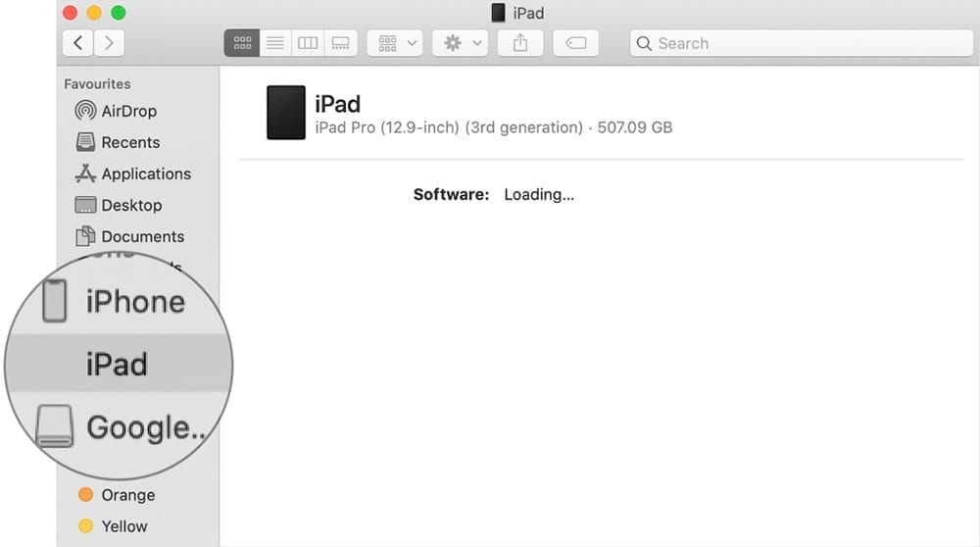Open the group-by dropdown
Image resolution: width=980 pixels, height=547 pixels.
pos(395,43)
